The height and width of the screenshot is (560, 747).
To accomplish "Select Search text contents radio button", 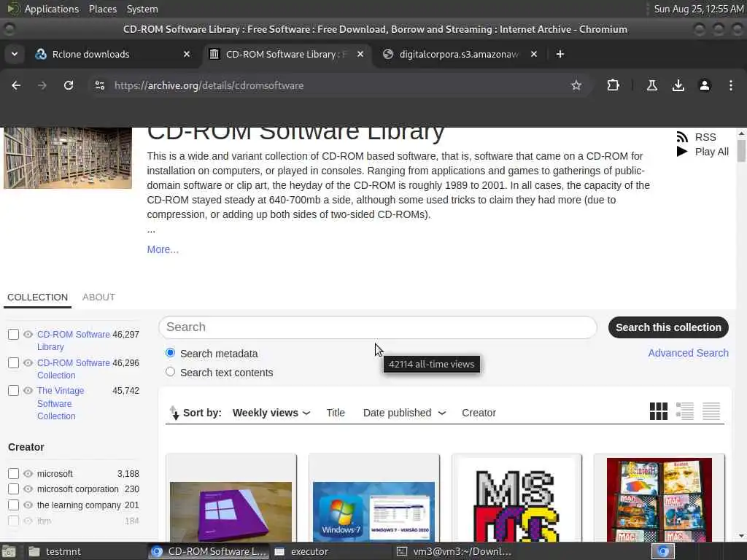I will 170,372.
